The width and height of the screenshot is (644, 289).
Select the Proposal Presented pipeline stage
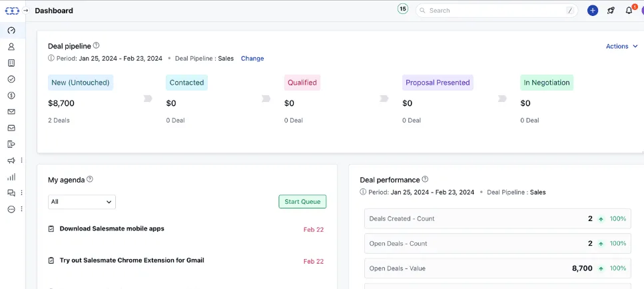[x=438, y=83]
